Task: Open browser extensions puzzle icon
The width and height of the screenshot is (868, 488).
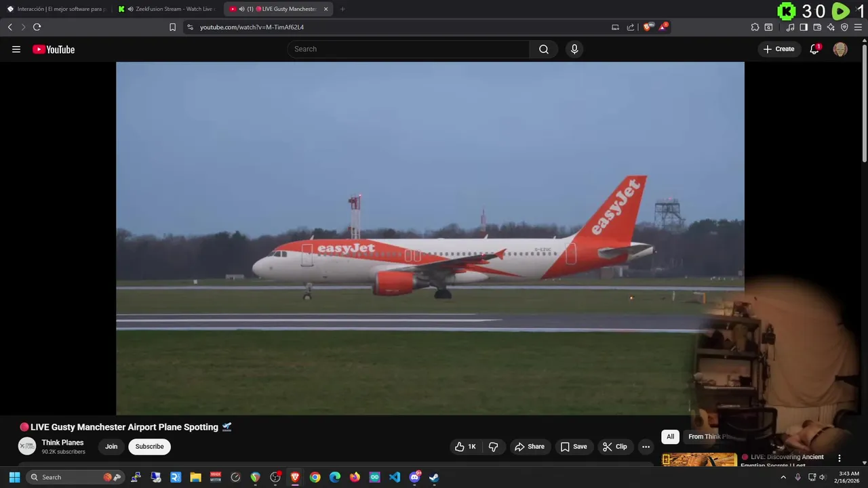Action: pyautogui.click(x=755, y=27)
